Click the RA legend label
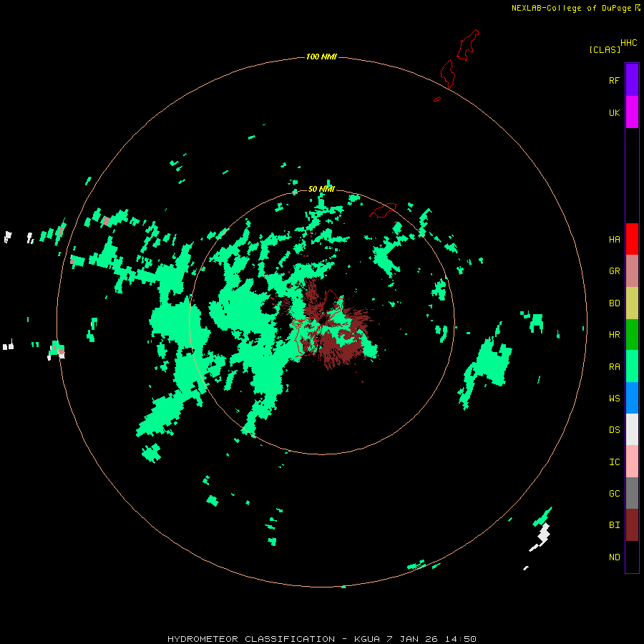The width and height of the screenshot is (644, 644). (614, 367)
